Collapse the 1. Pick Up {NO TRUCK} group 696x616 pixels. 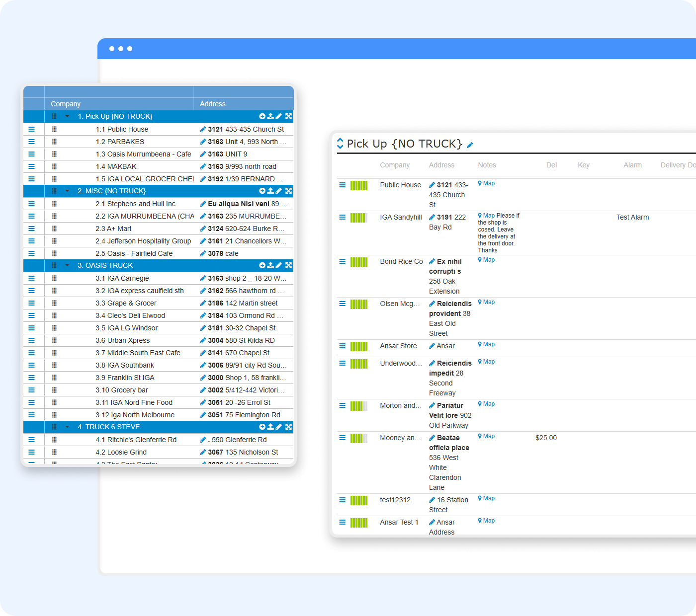tap(67, 116)
